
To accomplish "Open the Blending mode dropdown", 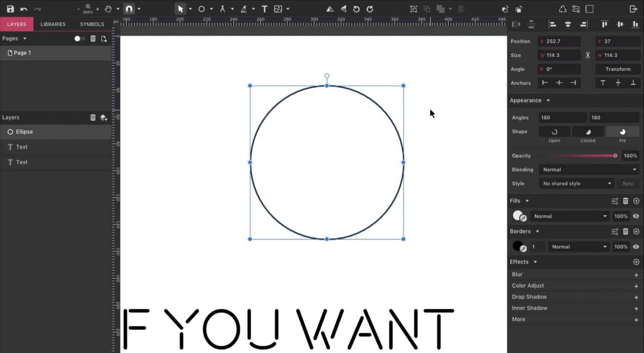I will coord(588,169).
